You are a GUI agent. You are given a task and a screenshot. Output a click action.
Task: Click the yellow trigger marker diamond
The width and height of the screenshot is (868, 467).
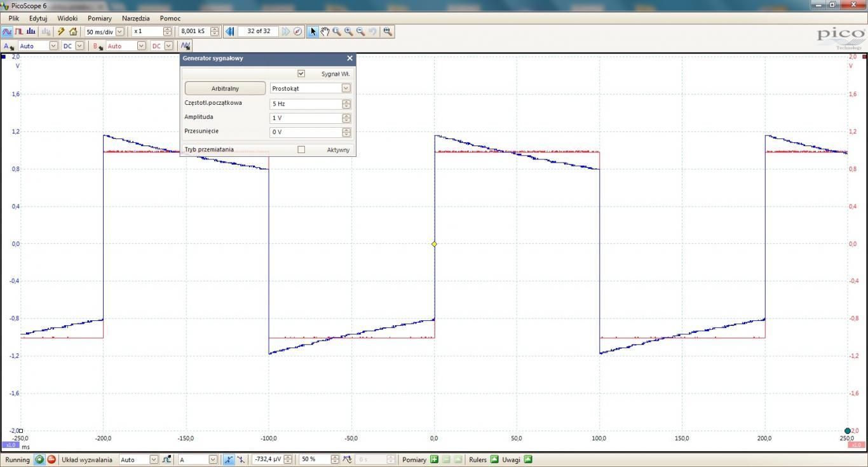tap(434, 244)
